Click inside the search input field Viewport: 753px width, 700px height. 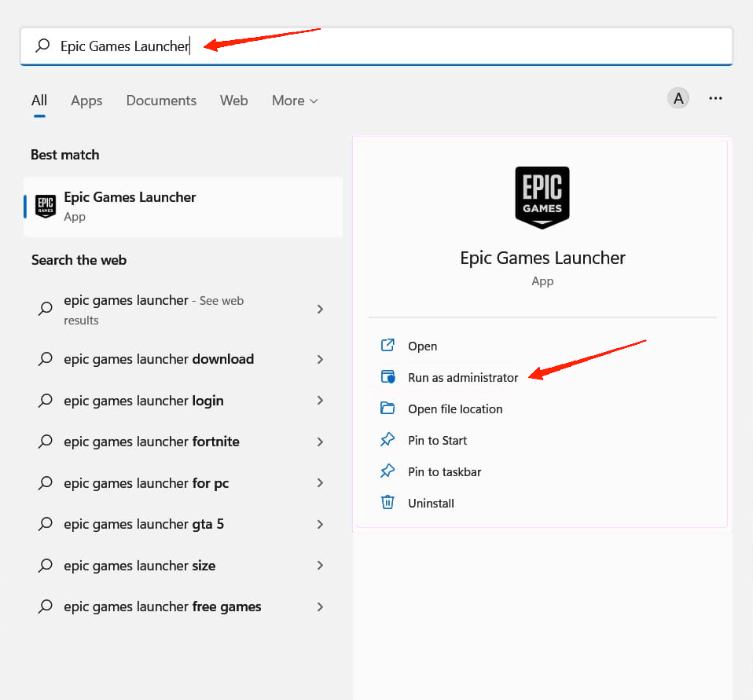[236, 46]
